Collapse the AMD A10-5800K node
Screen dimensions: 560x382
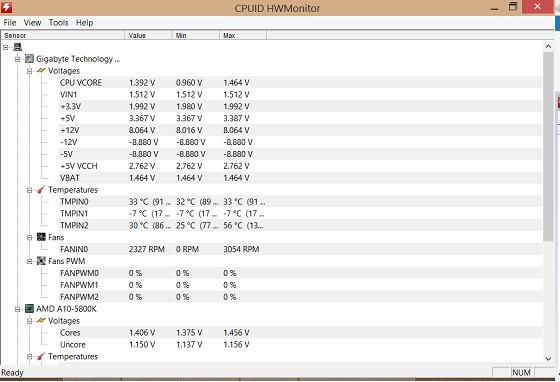pos(18,309)
